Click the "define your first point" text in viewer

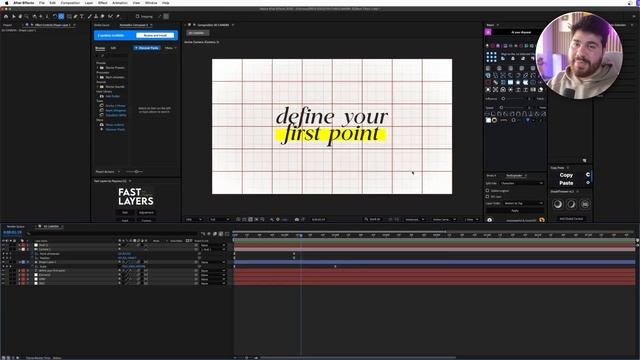pos(331,126)
